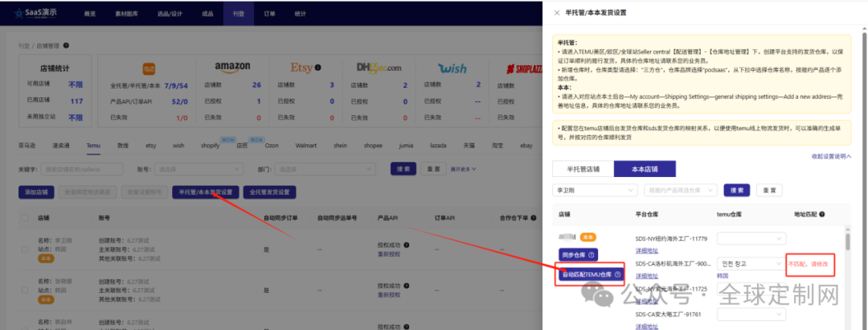Switch to the 速卖通 platform tab

59,146
